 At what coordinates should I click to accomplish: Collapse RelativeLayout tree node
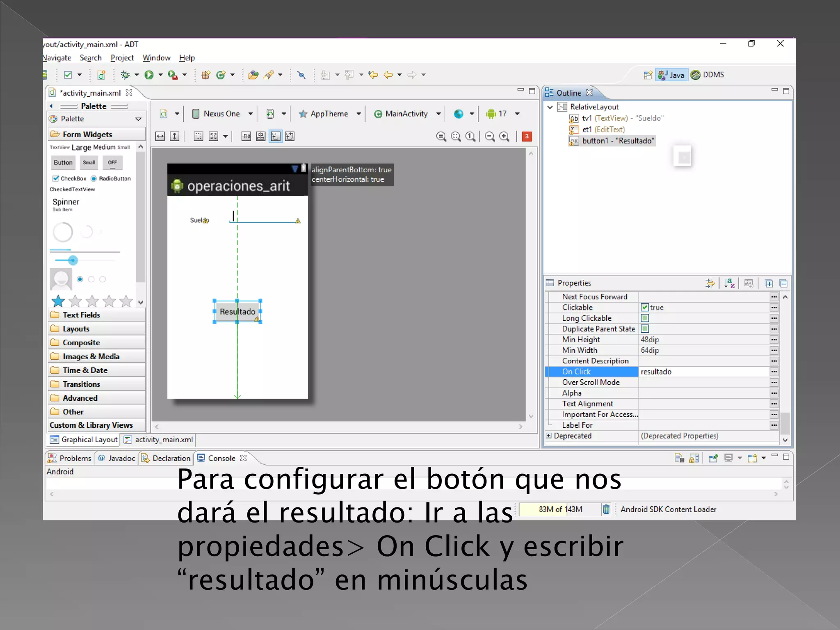(x=550, y=107)
